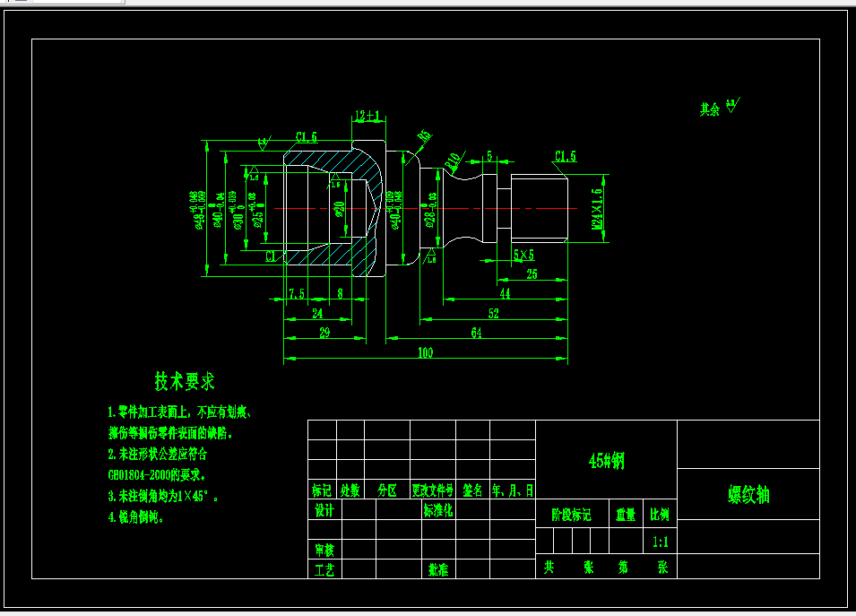Select the material label 45#钢
The height and width of the screenshot is (616, 856).
pyautogui.click(x=607, y=460)
